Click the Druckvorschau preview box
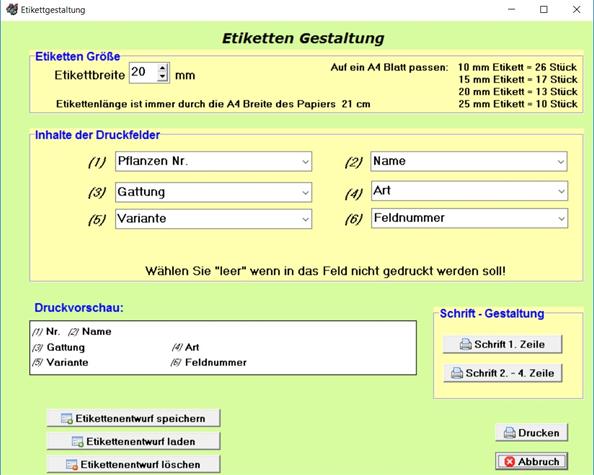Screen dimensions: 594x475 click(223, 348)
